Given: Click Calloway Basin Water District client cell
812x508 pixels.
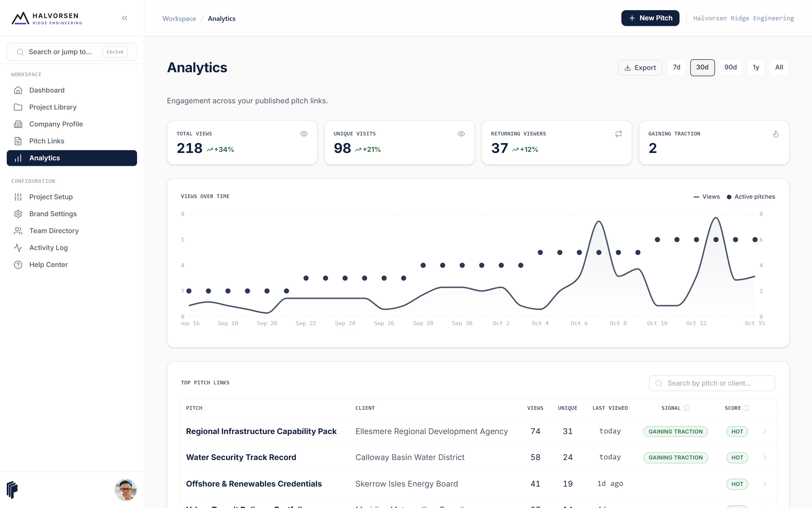Looking at the screenshot, I should coord(410,457).
